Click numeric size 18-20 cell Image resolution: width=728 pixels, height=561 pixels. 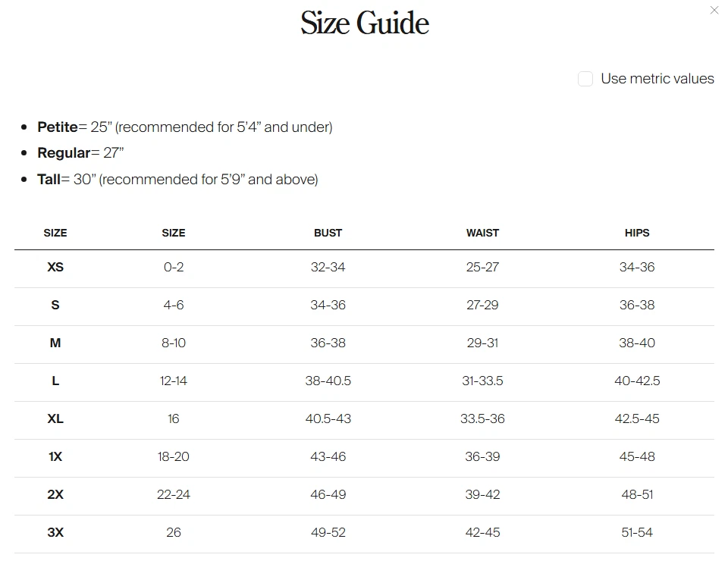[x=173, y=457]
